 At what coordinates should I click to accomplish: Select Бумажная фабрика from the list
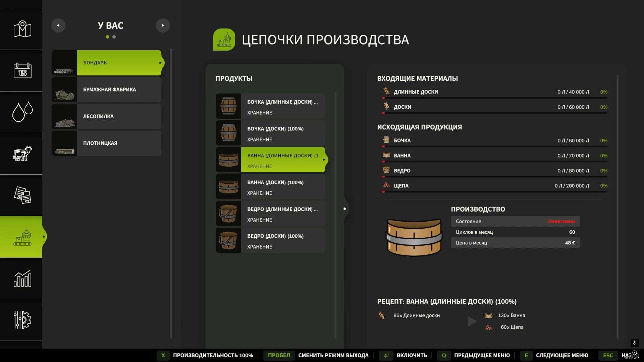pos(109,89)
